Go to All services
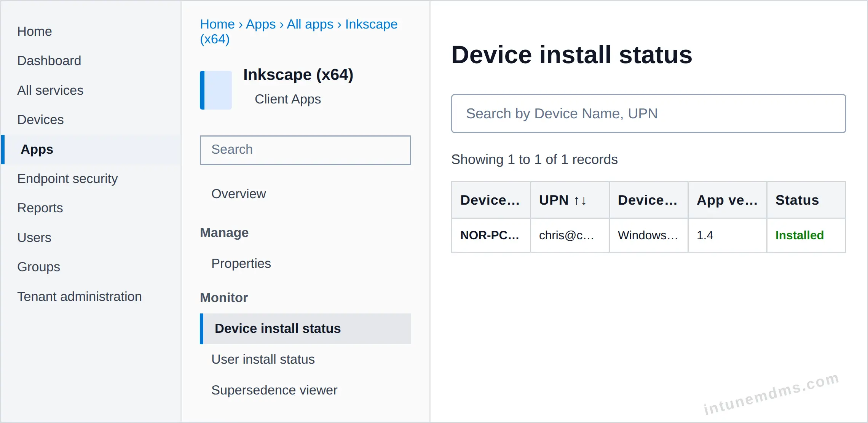Viewport: 868px width, 423px height. [x=50, y=90]
